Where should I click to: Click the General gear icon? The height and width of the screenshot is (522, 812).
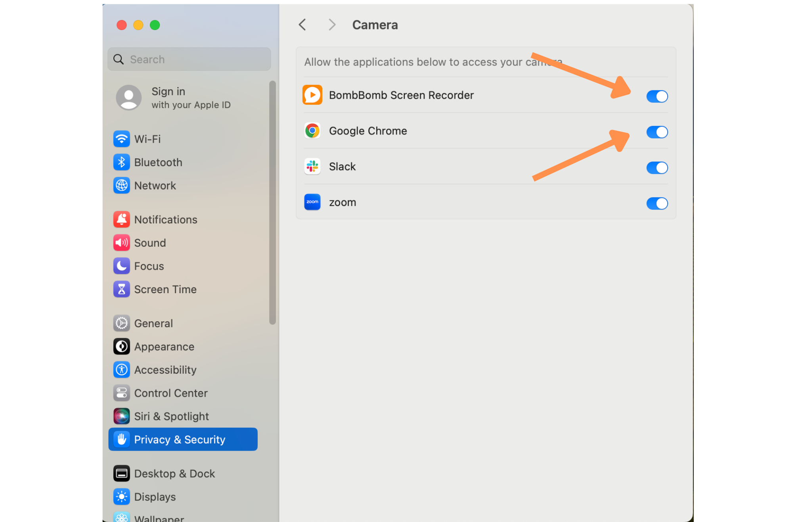pyautogui.click(x=121, y=323)
